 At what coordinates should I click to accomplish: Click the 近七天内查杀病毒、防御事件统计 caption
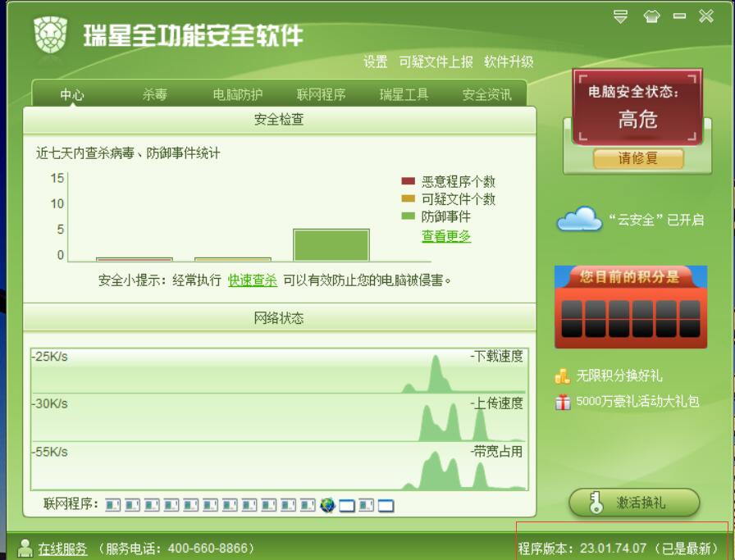127,153
